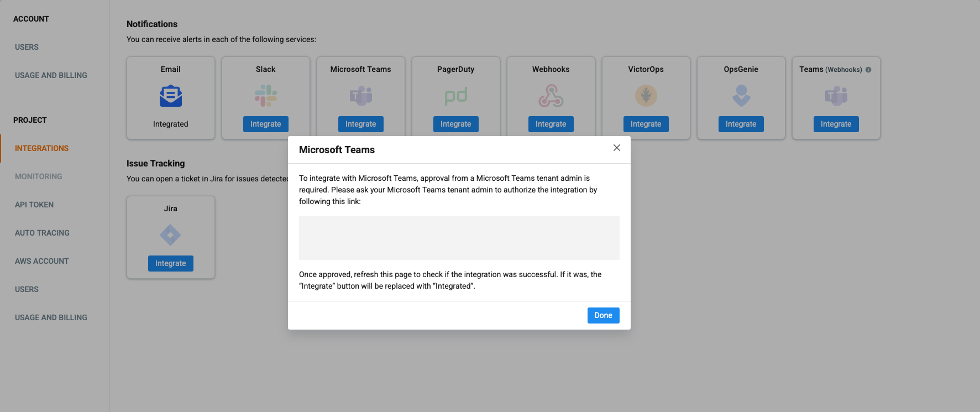Screen dimensions: 980x412
Task: Click the 'To integrate with Microsoft Teams' text
Action: (x=448, y=190)
